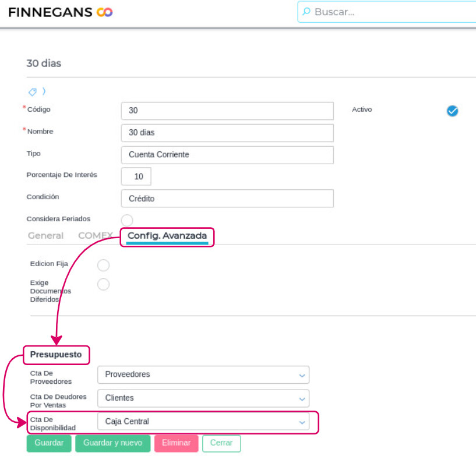Image resolution: width=476 pixels, height=456 pixels.
Task: Click the search magnifier icon
Action: coord(306,12)
